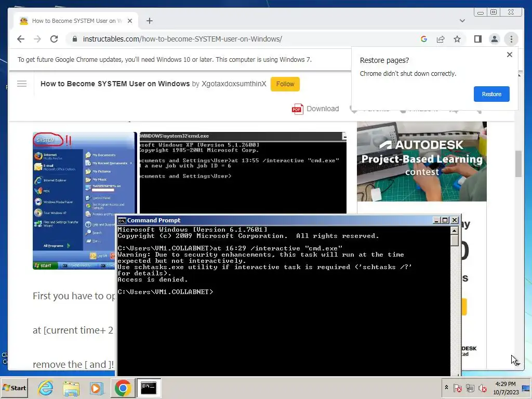Click the Google icon in the address bar
The image size is (532, 399).
coord(424,39)
